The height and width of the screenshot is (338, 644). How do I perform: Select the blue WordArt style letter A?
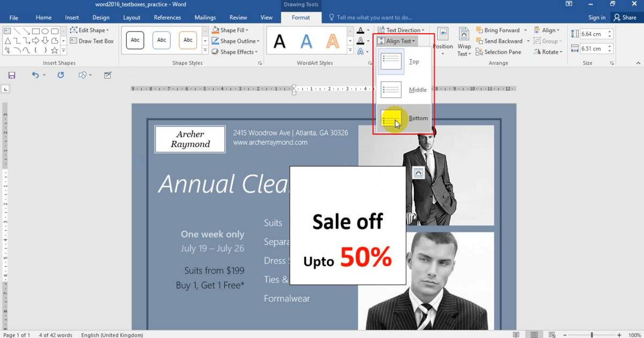coord(306,40)
